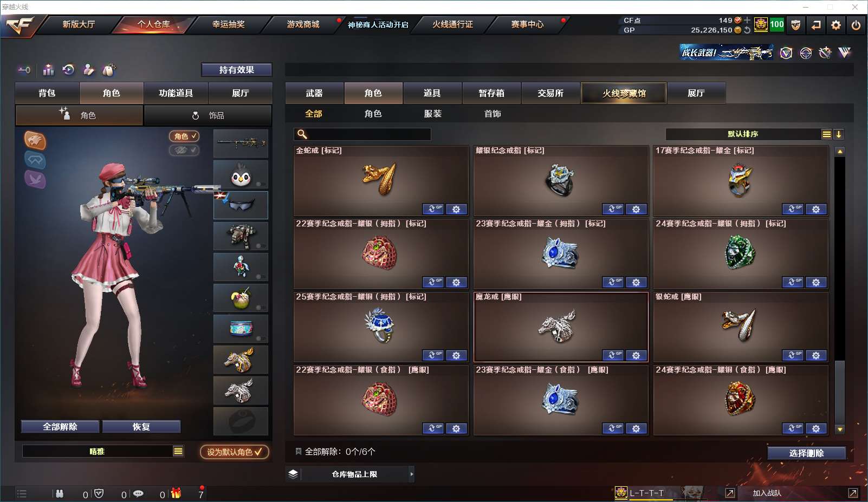Add CF points with plus icon

click(x=747, y=20)
